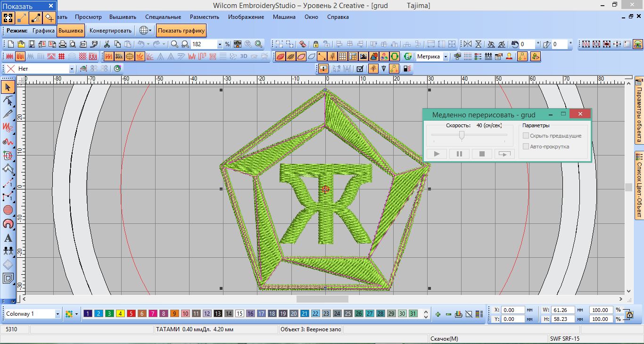Click the Open folder icon
The image size is (644, 344).
[x=21, y=44]
